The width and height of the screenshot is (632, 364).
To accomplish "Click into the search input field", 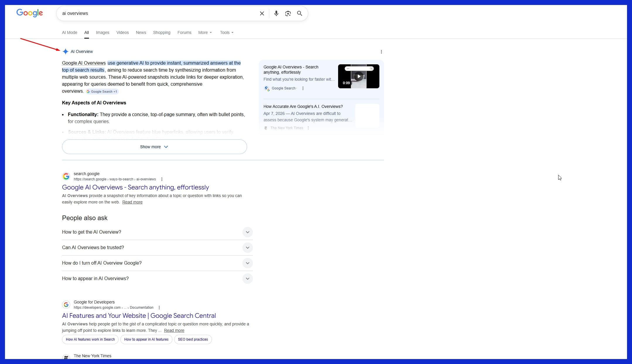I will click(158, 13).
